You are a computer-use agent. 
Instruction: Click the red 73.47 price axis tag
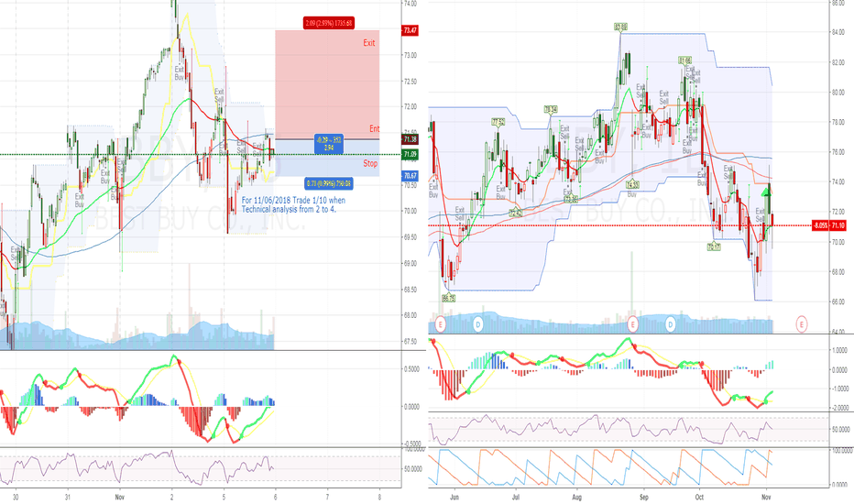(x=410, y=30)
